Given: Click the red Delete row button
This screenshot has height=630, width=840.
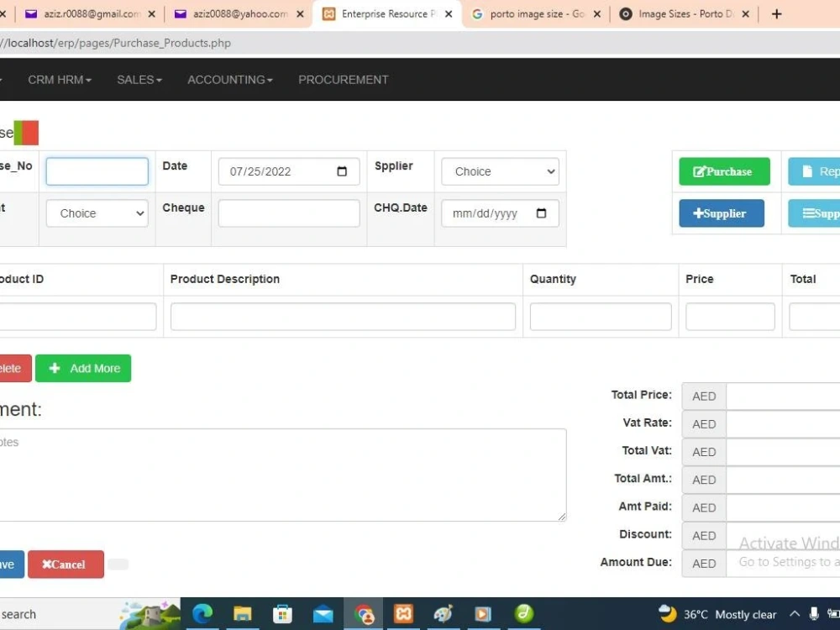Looking at the screenshot, I should pos(15,368).
